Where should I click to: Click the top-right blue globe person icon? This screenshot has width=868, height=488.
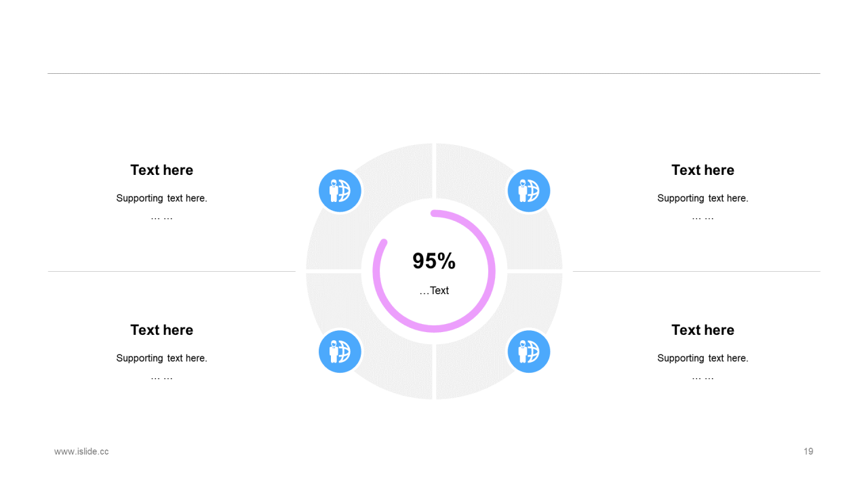tap(528, 190)
